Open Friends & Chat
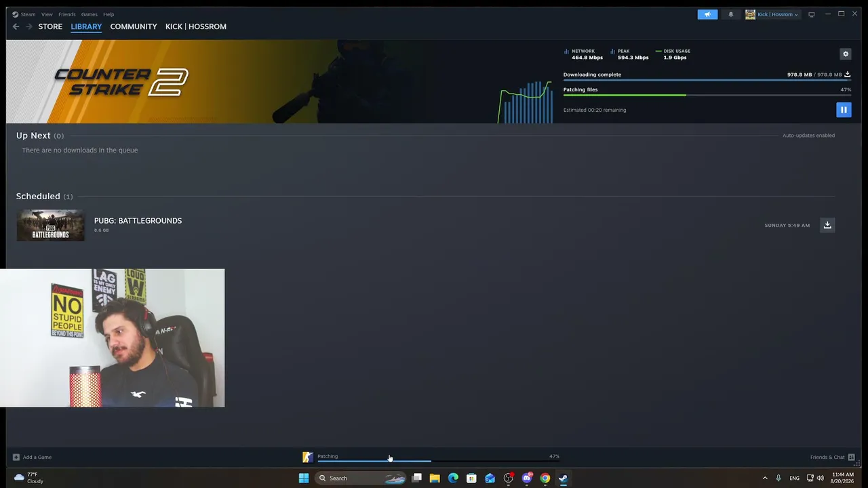Screen dimensions: 868x488 (x=832, y=457)
